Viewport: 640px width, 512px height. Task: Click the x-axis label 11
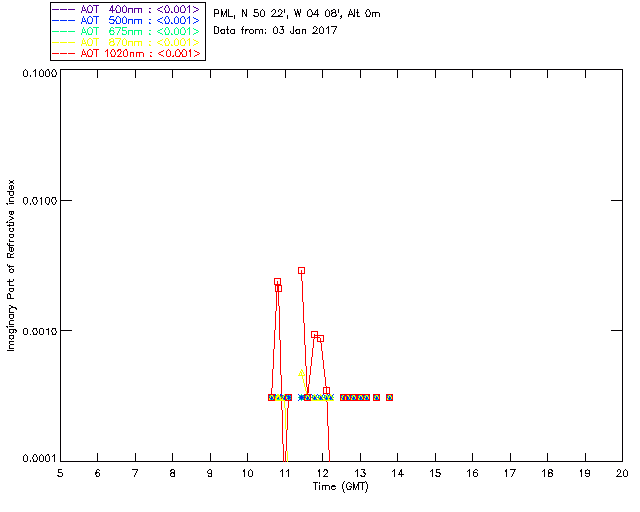[285, 473]
